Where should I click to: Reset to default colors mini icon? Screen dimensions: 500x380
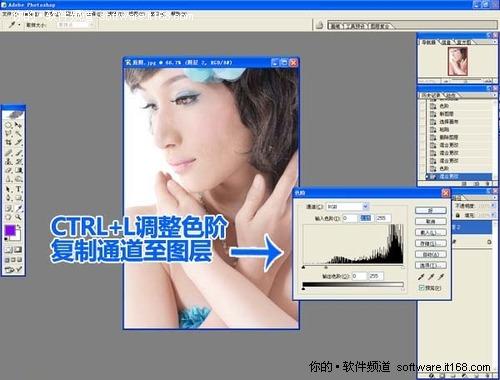point(6,239)
